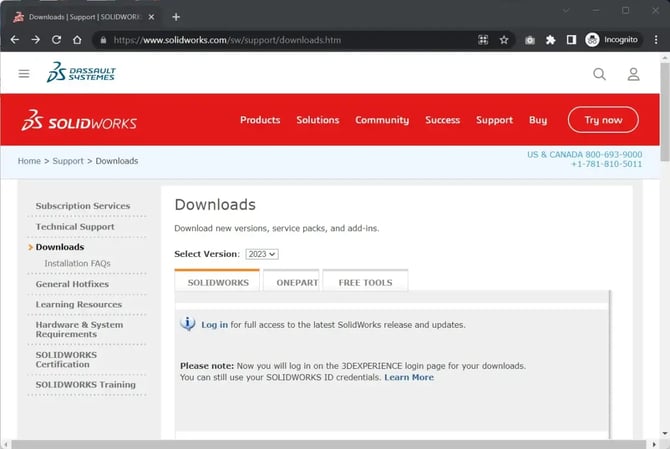Open the browser extensions puzzle icon

click(x=550, y=40)
